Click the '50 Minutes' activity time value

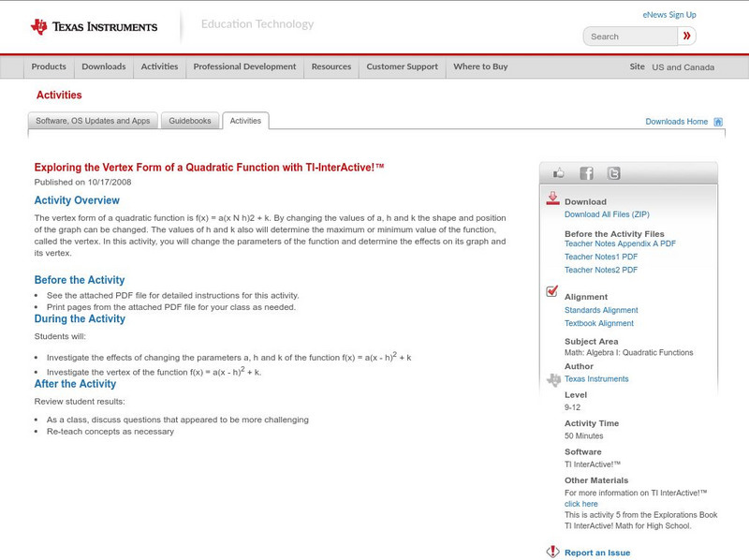(583, 436)
